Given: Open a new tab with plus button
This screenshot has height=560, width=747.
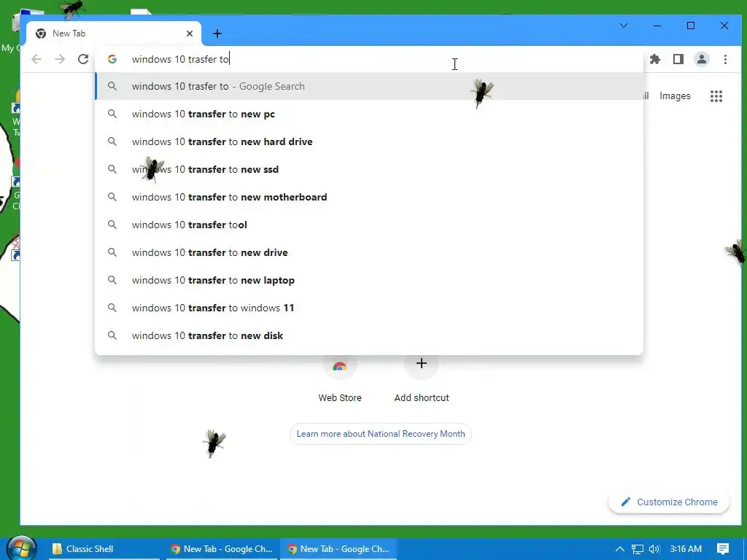Looking at the screenshot, I should tap(217, 34).
